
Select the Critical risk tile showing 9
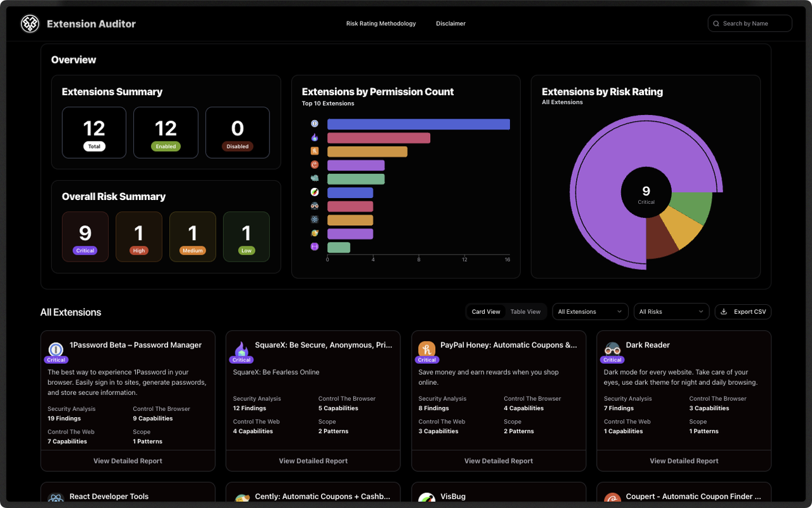85,237
